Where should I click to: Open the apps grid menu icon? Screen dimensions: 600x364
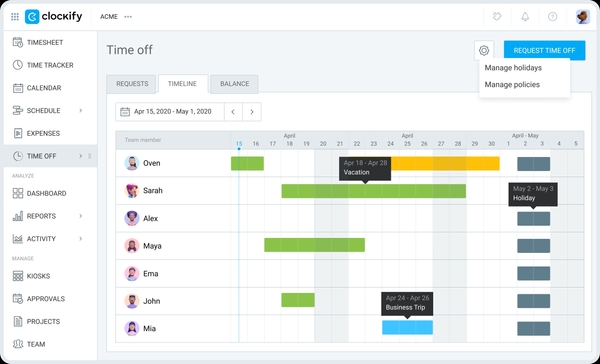point(15,16)
